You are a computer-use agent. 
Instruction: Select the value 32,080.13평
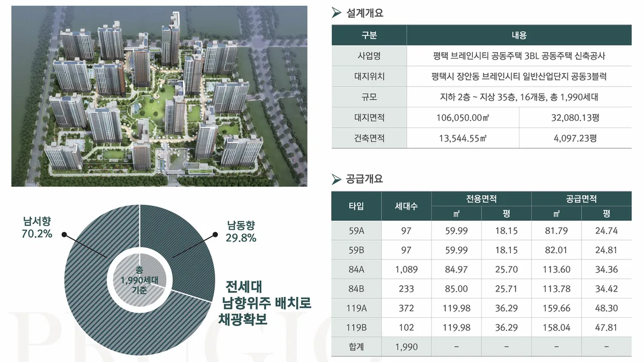pos(575,118)
